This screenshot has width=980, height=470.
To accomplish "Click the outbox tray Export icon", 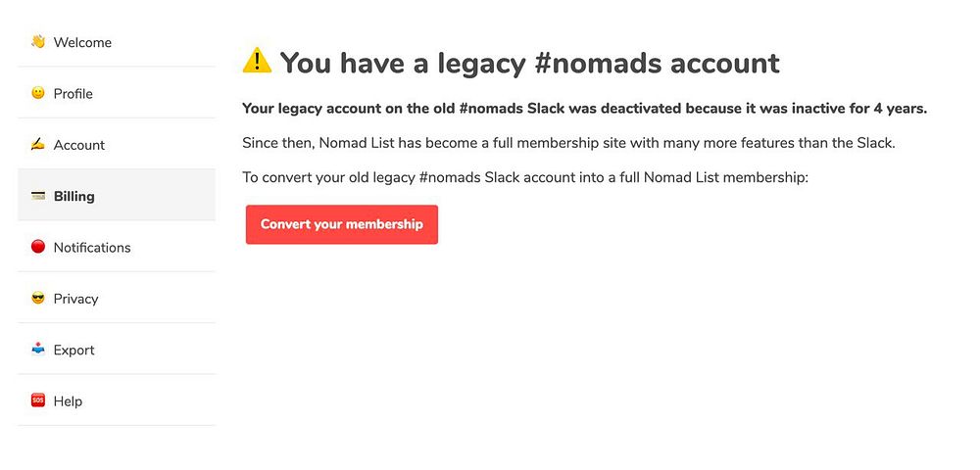I will (38, 349).
